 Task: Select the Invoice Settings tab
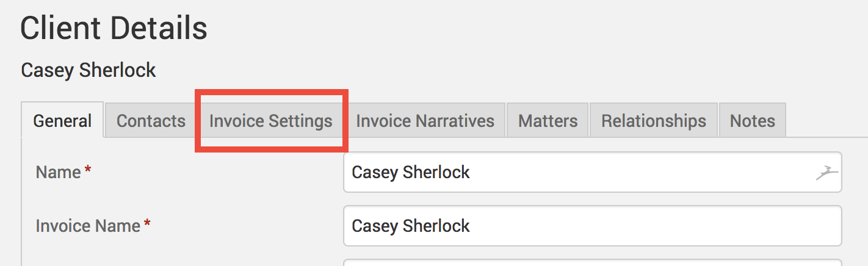tap(271, 121)
